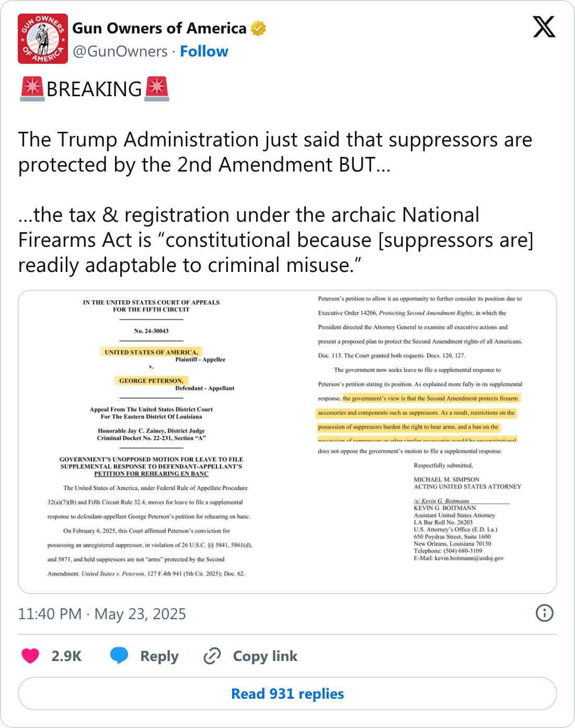Screen dimensions: 575x728
Task: Click the Copy link text label
Action: click(265, 656)
